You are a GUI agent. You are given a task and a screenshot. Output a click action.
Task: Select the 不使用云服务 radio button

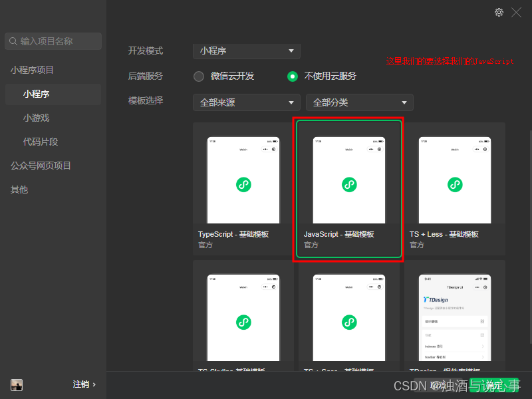pos(293,76)
